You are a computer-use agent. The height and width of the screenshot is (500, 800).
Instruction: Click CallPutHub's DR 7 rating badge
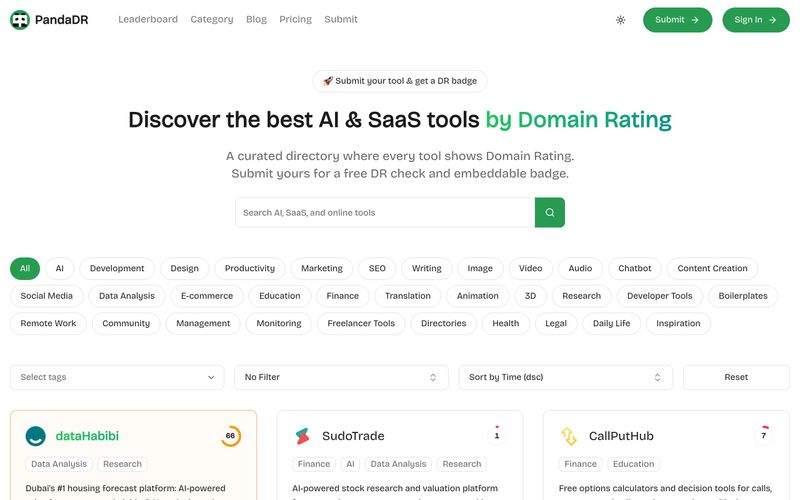764,436
